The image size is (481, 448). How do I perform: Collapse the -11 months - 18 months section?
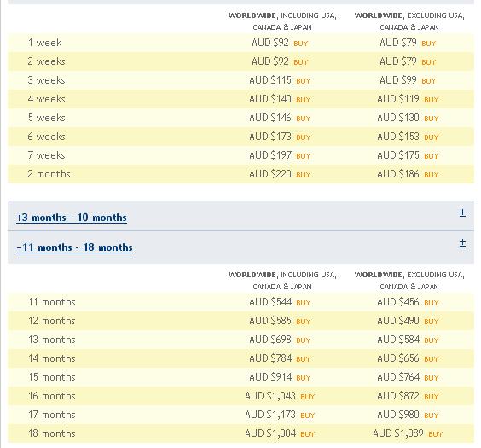point(74,247)
